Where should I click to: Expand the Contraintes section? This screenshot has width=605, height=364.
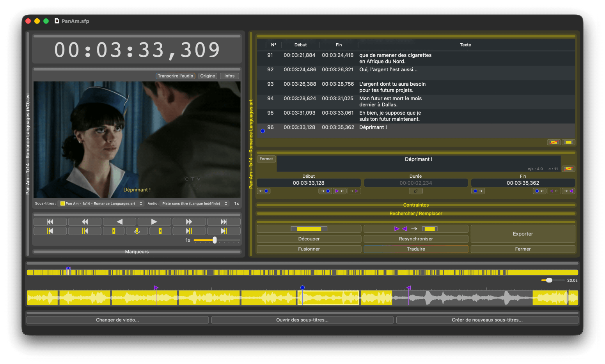[x=416, y=205]
